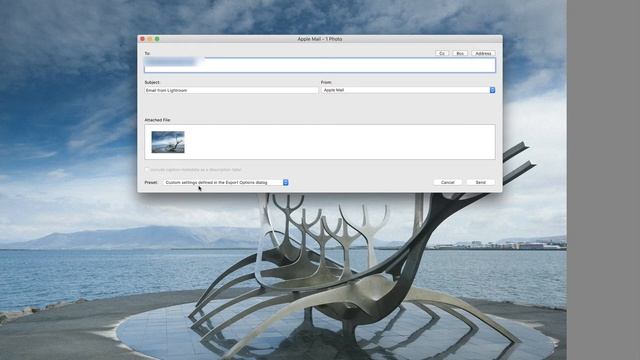Select the attached photo thumbnail
This screenshot has height=360, width=640.
click(x=168, y=142)
